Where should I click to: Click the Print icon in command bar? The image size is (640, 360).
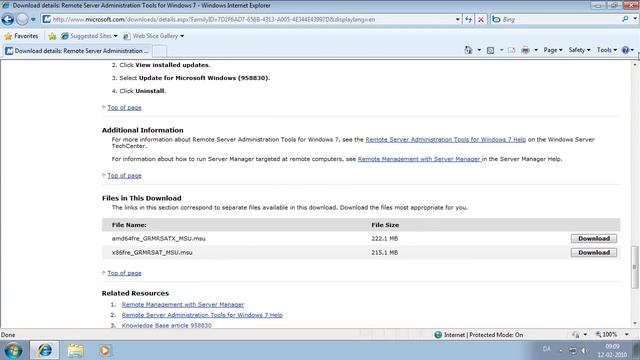pyautogui.click(x=525, y=50)
